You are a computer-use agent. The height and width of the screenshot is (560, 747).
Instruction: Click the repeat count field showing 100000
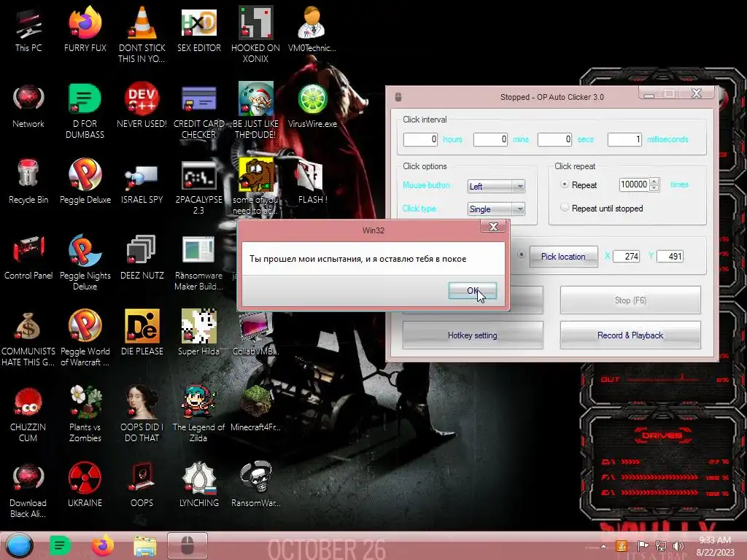(x=634, y=184)
